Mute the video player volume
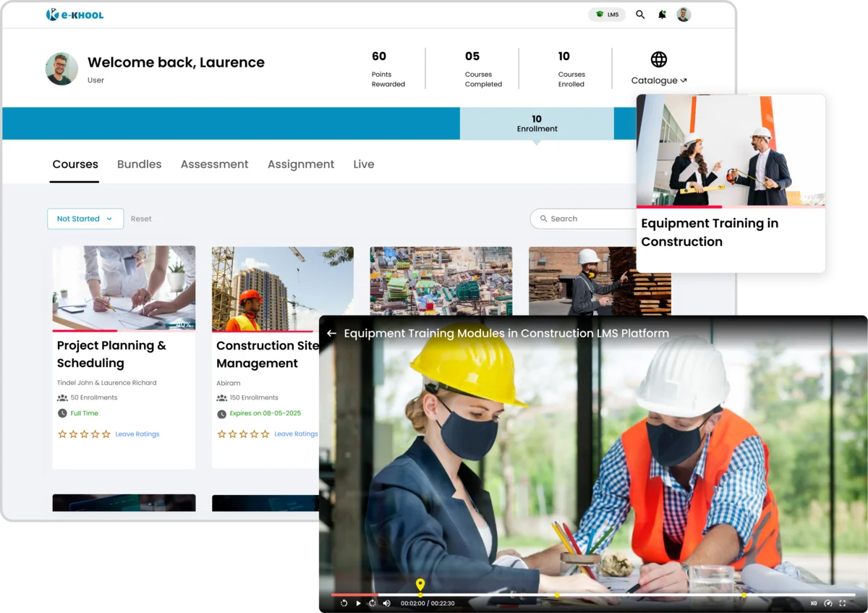 386,603
